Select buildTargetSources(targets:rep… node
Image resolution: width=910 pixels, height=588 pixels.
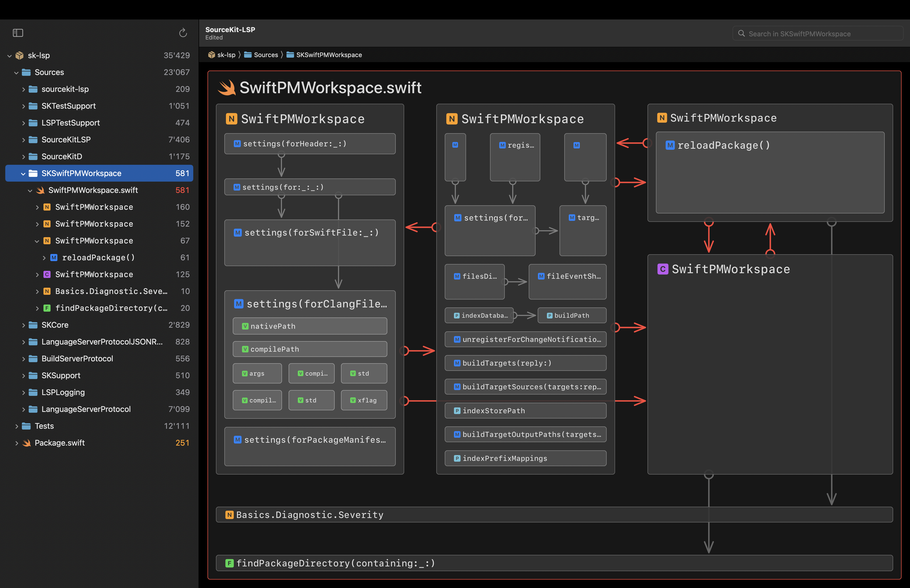tap(526, 387)
